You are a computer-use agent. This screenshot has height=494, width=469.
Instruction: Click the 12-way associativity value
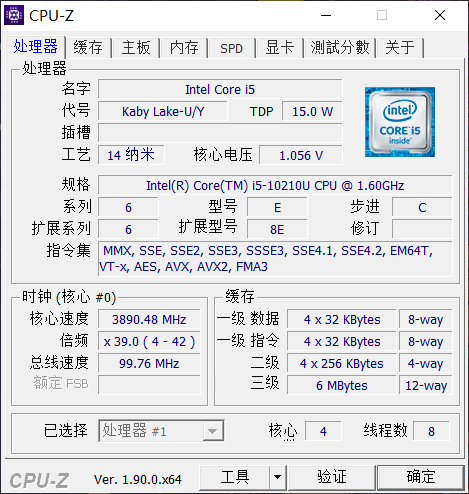pos(426,385)
